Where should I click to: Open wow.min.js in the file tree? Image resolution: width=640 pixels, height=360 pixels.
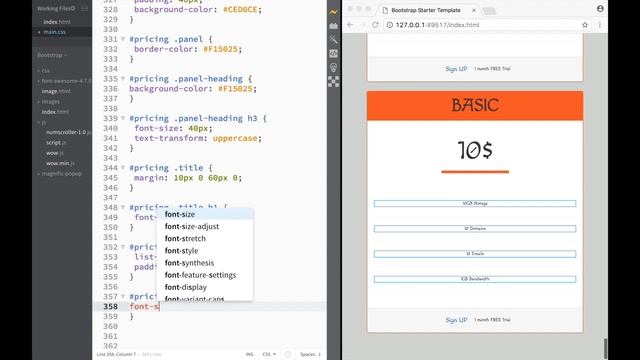click(x=60, y=163)
